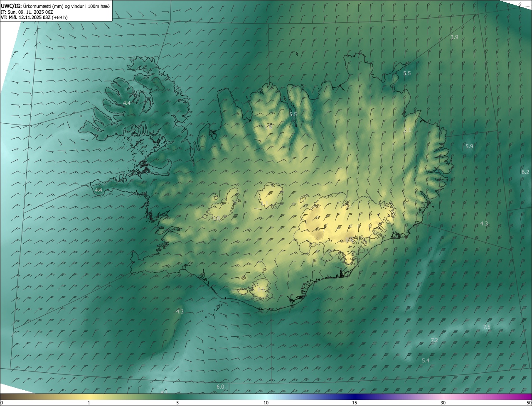Click the 6.2 value label on the map
Image resolution: width=532 pixels, height=406 pixels.
coord(525,172)
